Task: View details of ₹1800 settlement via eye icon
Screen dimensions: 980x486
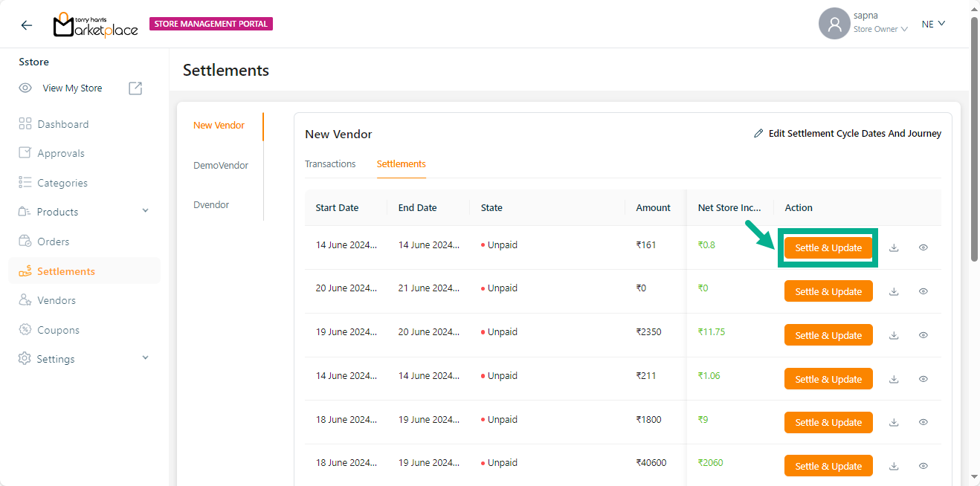Action: [923, 423]
